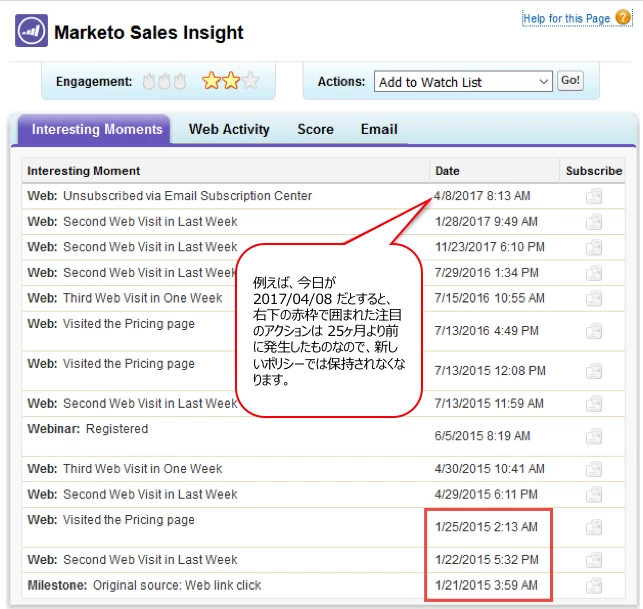Click the date 4/8/2017 8:13 AM
Screen dimensions: 643x609
point(482,196)
